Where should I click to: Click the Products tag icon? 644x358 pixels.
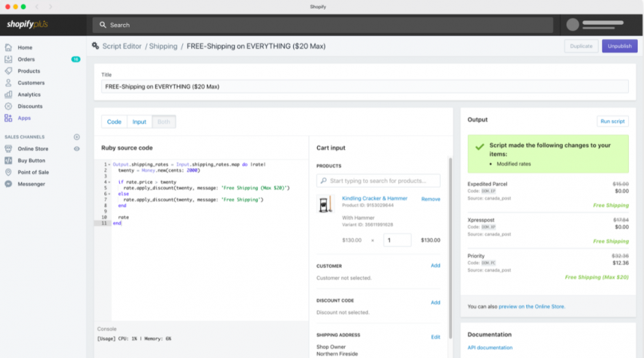click(8, 71)
